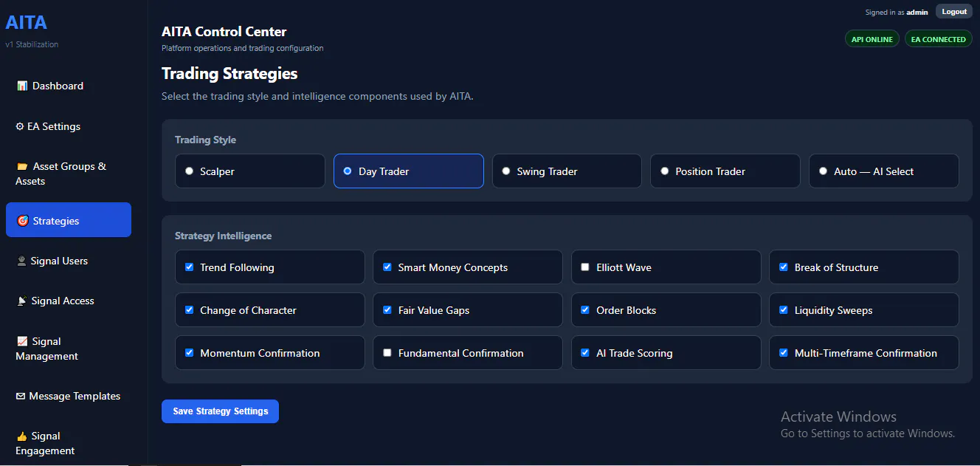Toggle Smart Money Concepts checkbox

click(387, 267)
